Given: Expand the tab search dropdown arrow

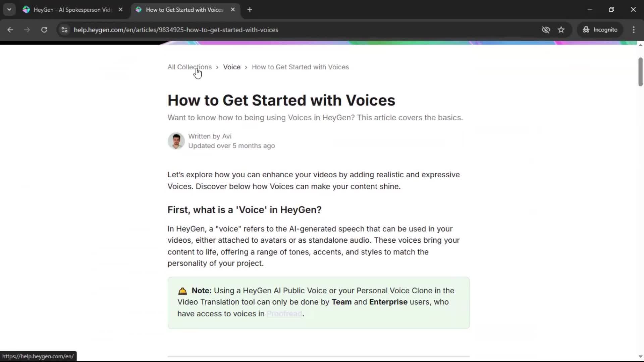Looking at the screenshot, I should coord(9,10).
